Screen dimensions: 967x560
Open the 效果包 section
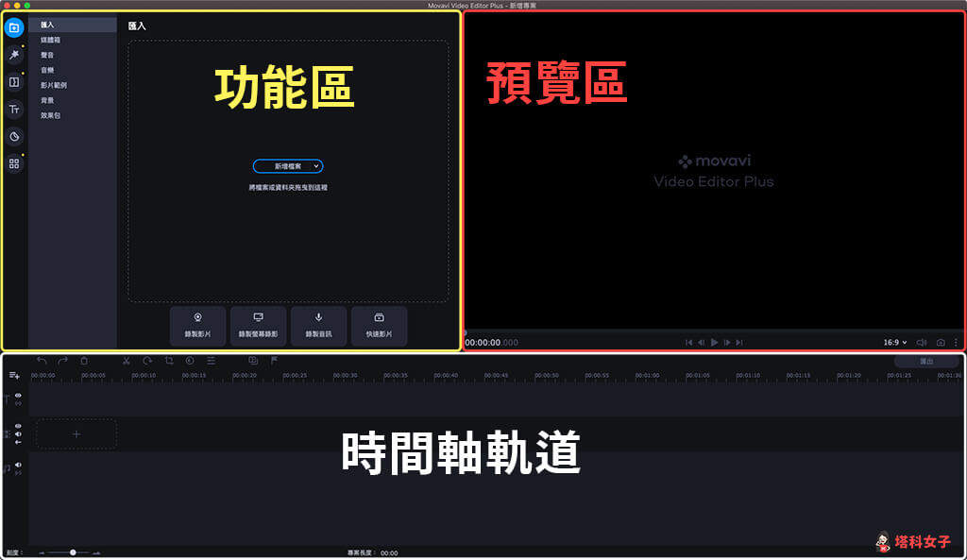(x=49, y=115)
